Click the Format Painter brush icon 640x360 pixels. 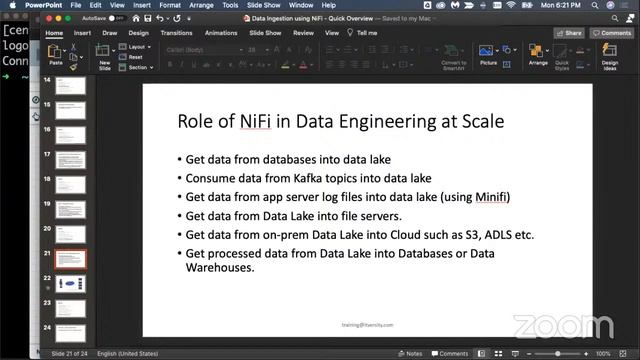pyautogui.click(x=73, y=67)
